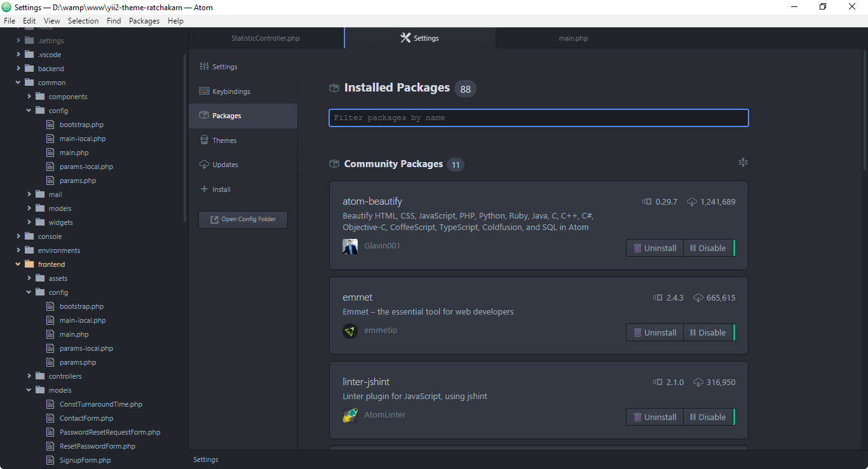Open the Find menu

(x=114, y=21)
